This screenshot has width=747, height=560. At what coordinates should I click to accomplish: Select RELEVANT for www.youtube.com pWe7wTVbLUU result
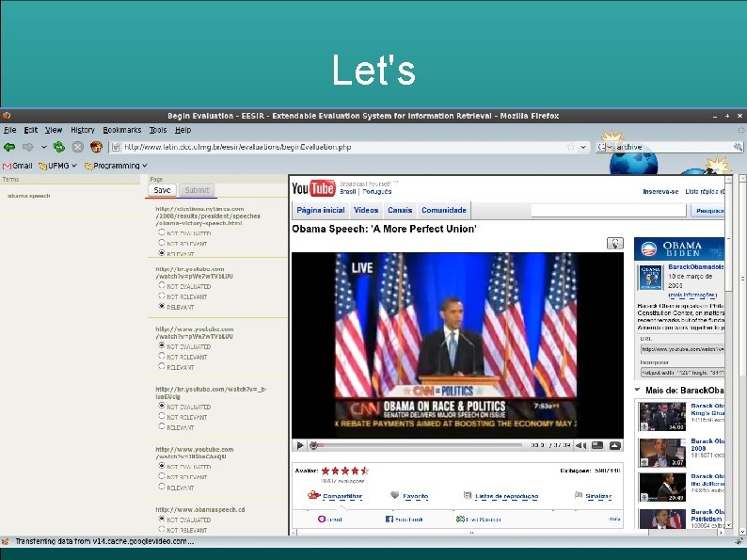click(x=162, y=366)
